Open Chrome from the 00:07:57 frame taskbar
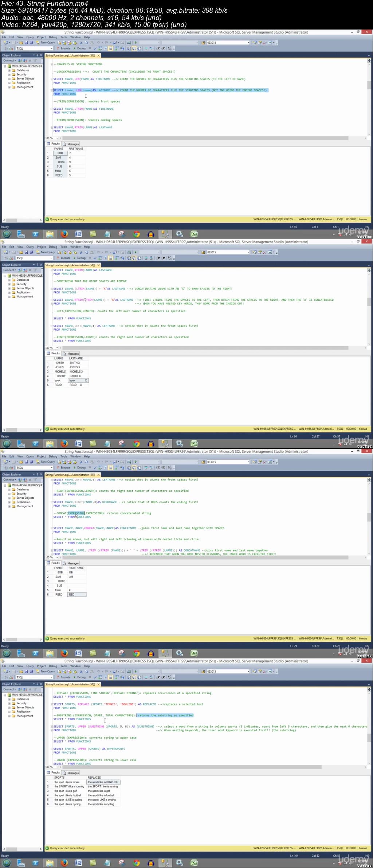This screenshot has height=868, width=373. click(137, 444)
